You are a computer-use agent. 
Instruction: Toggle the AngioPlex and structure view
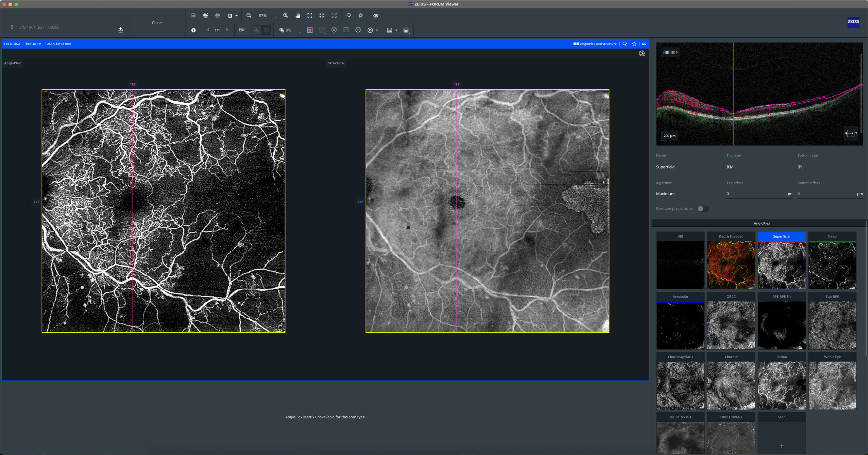pos(576,44)
